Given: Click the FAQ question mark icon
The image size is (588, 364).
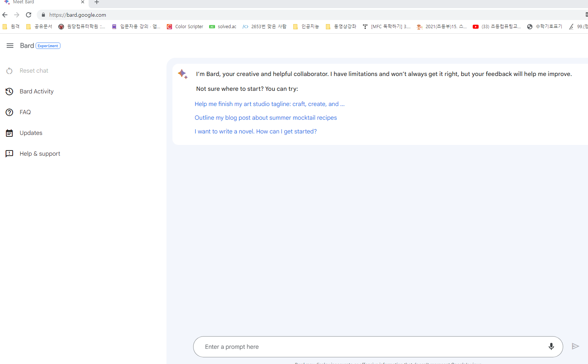Looking at the screenshot, I should 10,112.
